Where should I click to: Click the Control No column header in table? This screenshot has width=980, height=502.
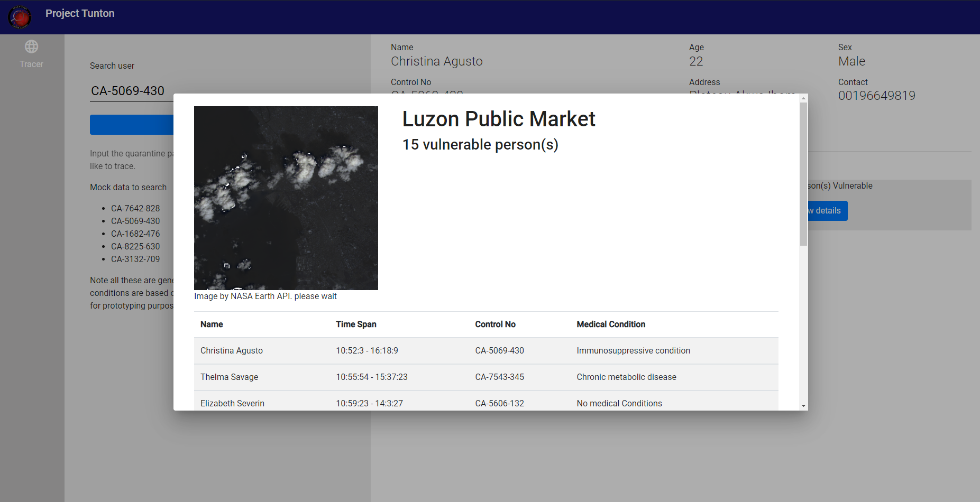(495, 324)
